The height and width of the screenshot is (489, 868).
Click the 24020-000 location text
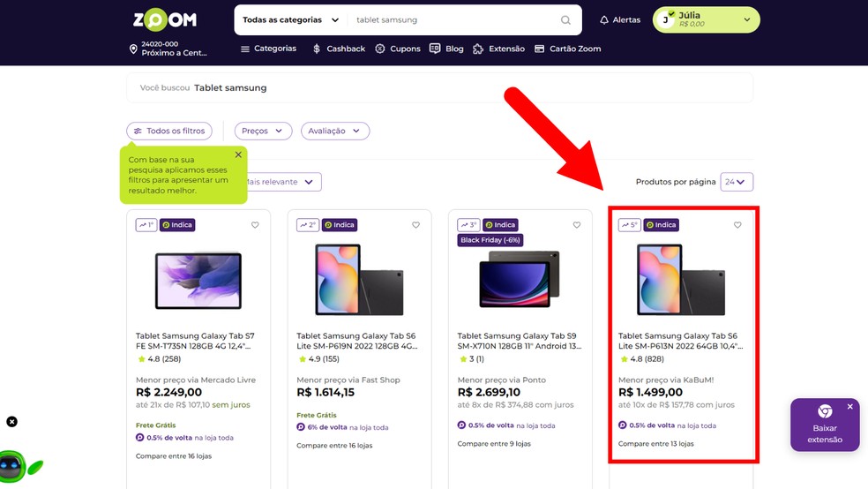160,44
